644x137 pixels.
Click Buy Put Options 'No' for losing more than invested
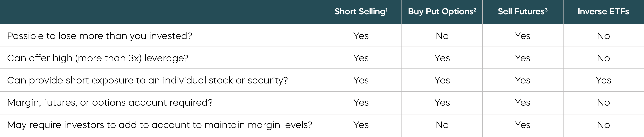tap(442, 36)
